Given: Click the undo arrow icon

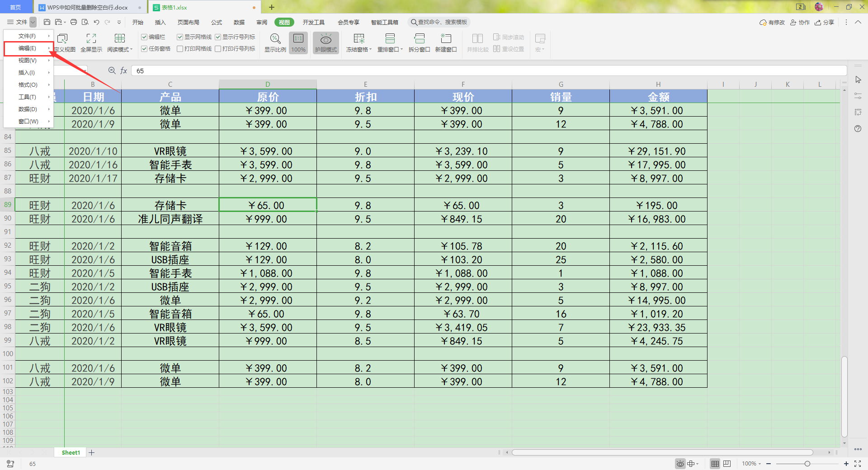Looking at the screenshot, I should click(96, 22).
